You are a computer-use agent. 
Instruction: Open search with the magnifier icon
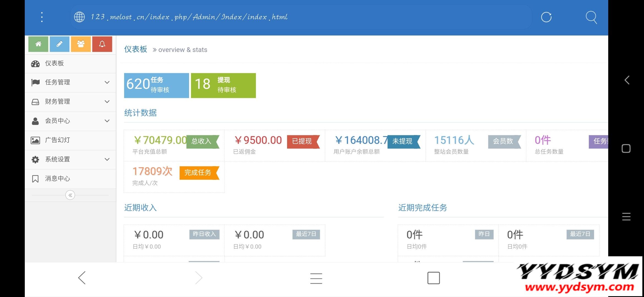(591, 17)
